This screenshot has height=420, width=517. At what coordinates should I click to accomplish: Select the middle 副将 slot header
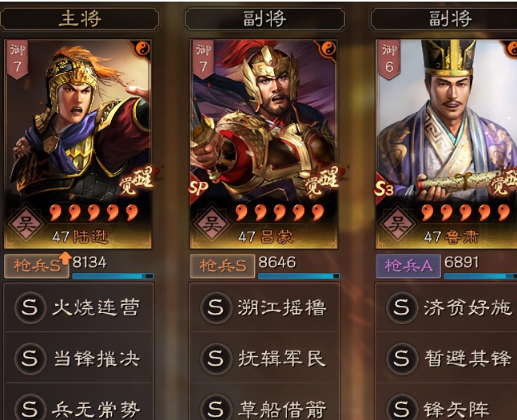(264, 19)
